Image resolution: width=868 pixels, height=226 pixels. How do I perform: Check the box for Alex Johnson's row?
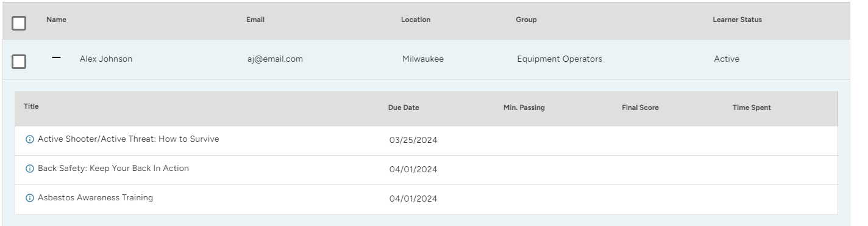click(19, 62)
